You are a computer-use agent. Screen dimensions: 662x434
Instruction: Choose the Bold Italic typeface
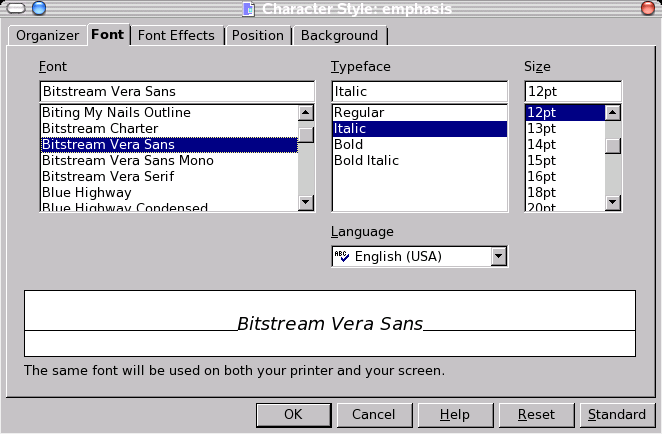click(366, 160)
